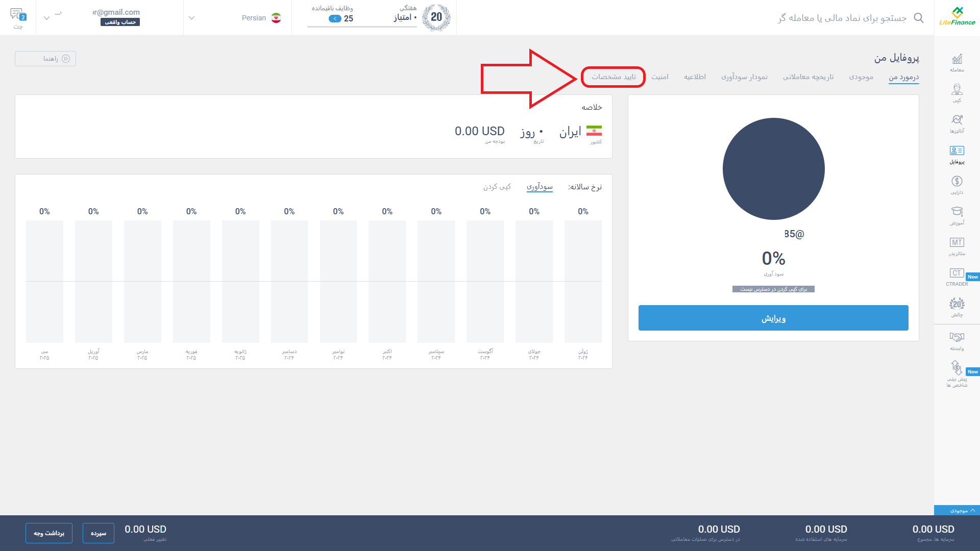The width and height of the screenshot is (980, 551).
Task: Collapse the balance bottom panel tab
Action: click(957, 510)
